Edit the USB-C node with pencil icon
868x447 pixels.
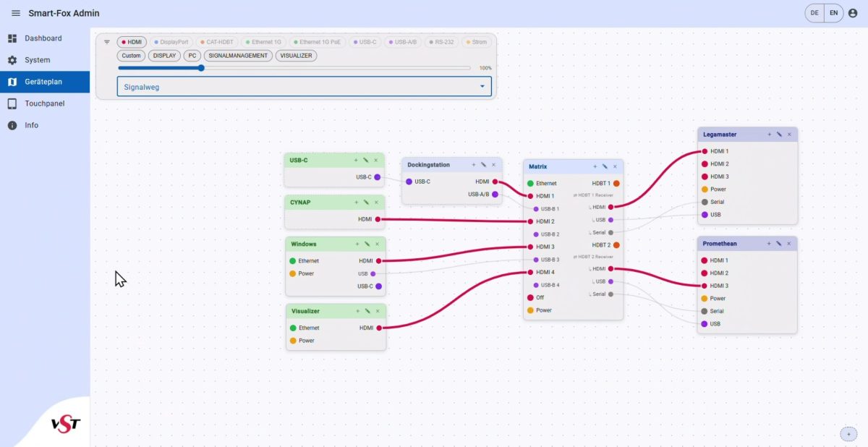(x=366, y=160)
